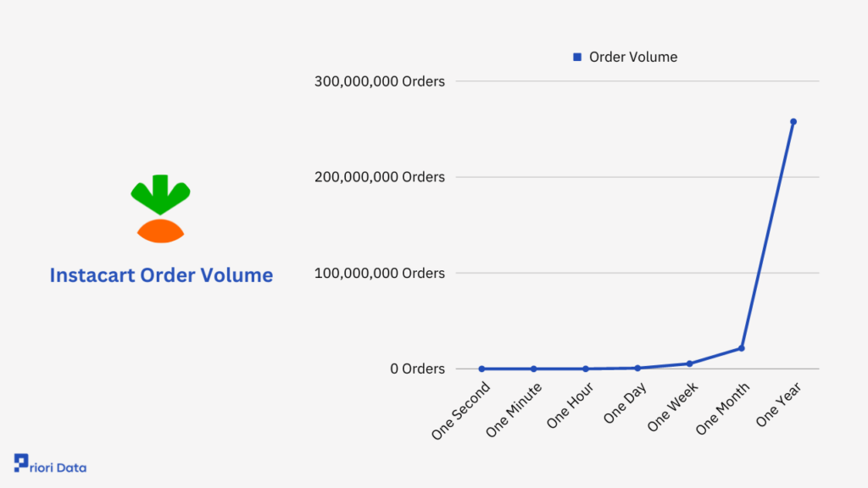Click the blue Order Volume legend square

pos(576,57)
